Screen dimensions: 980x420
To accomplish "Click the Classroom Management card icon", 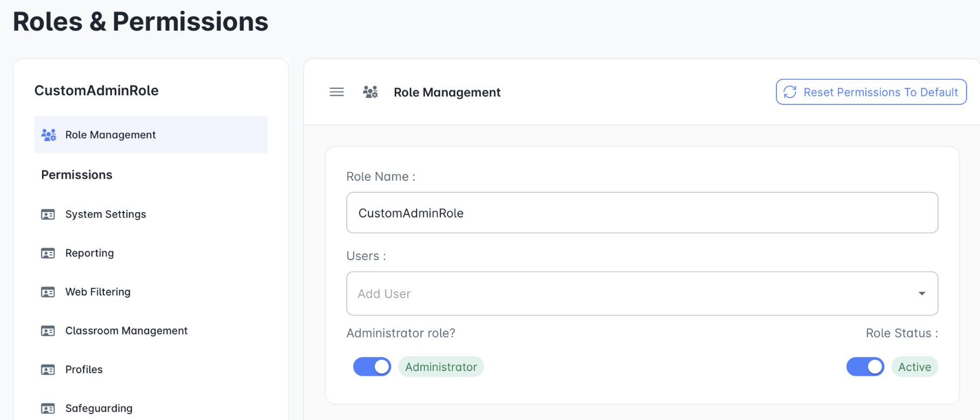I will (x=48, y=331).
